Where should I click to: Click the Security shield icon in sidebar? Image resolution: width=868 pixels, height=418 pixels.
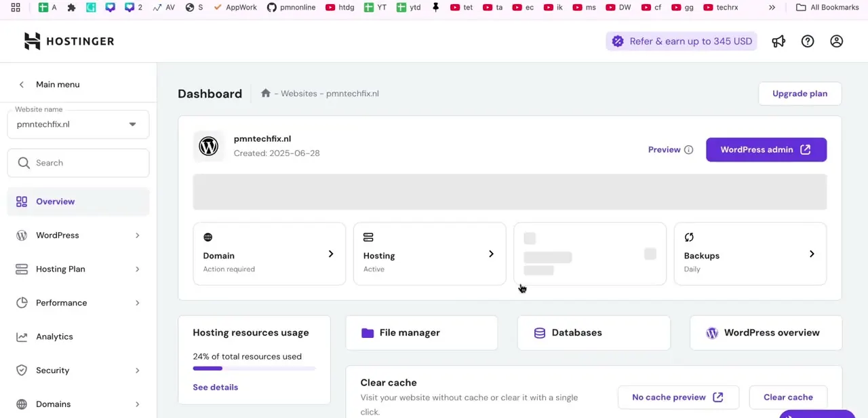[22, 370]
